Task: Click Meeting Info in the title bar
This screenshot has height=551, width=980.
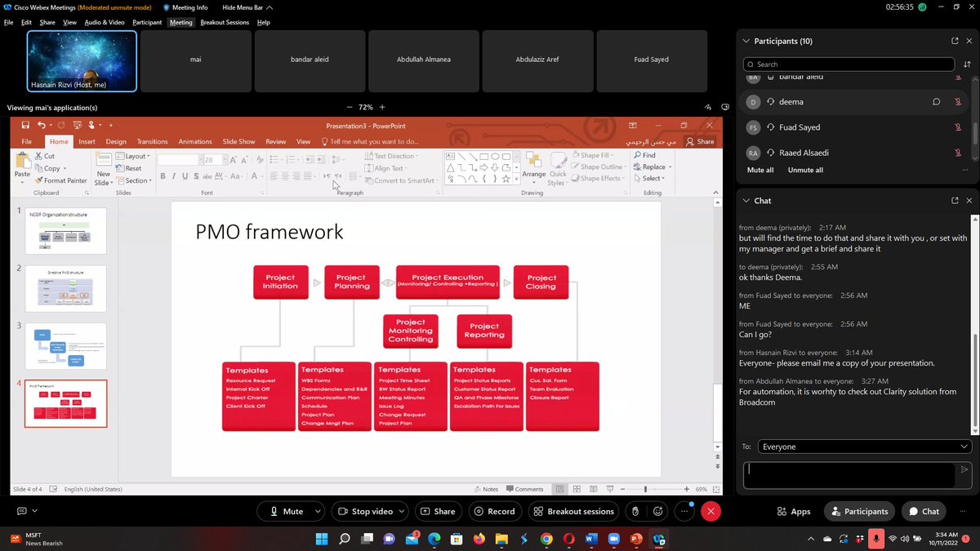Action: (185, 7)
